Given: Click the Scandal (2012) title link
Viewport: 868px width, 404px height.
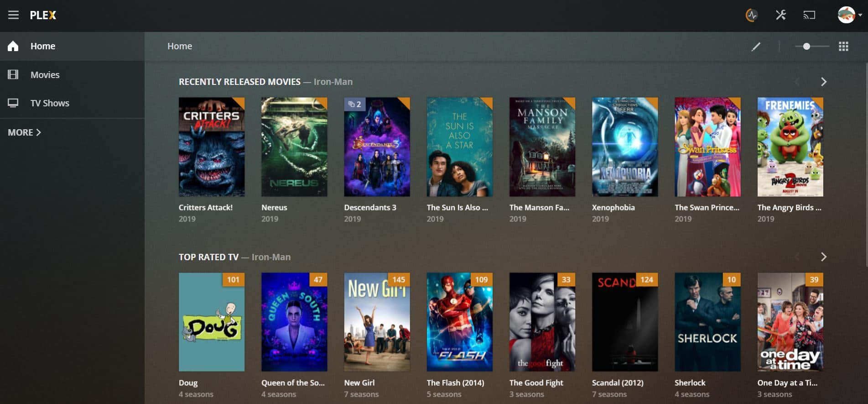Looking at the screenshot, I should pyautogui.click(x=618, y=383).
